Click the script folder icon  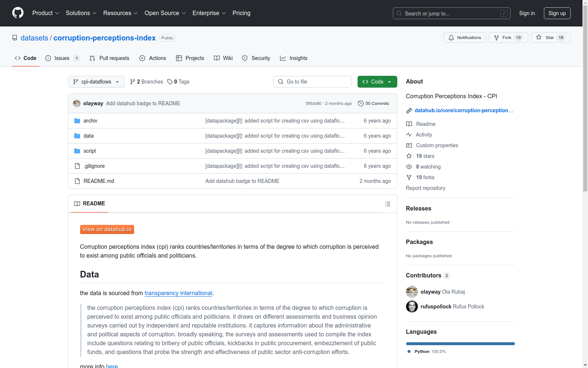coord(77,151)
